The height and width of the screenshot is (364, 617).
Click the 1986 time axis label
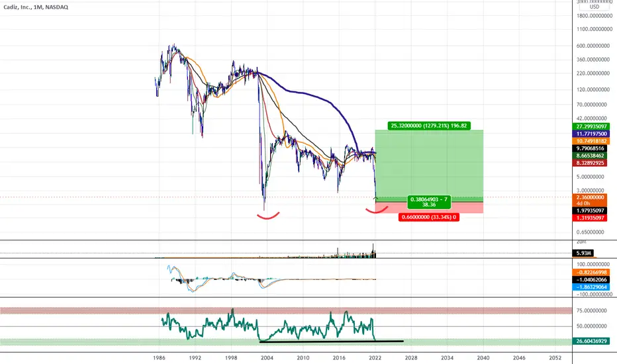click(159, 358)
